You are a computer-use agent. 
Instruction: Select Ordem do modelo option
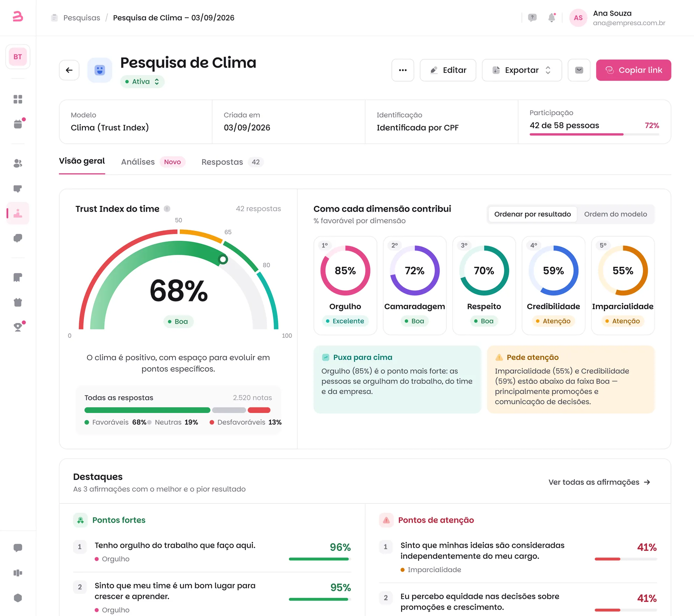click(x=615, y=214)
